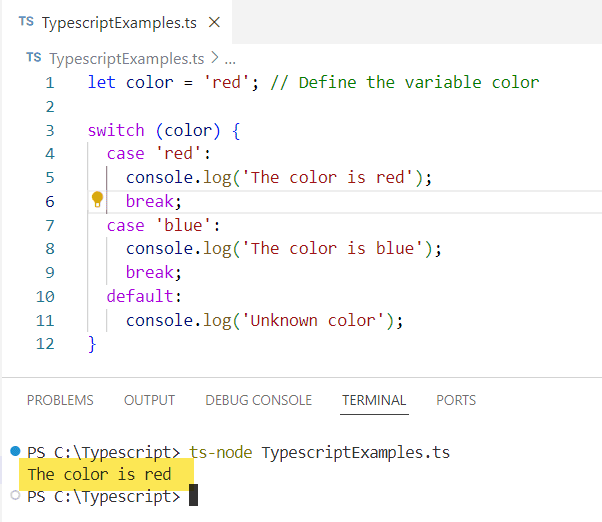Click the 'The color is red' terminal output
Screen dimensions: 602x522
tap(99, 474)
